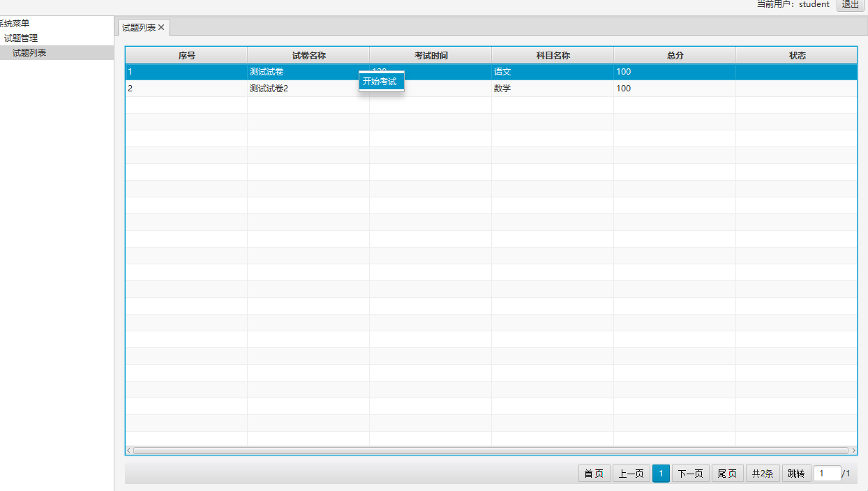Select the 系统菜单 root tree node
868x491 pixels.
click(x=14, y=24)
